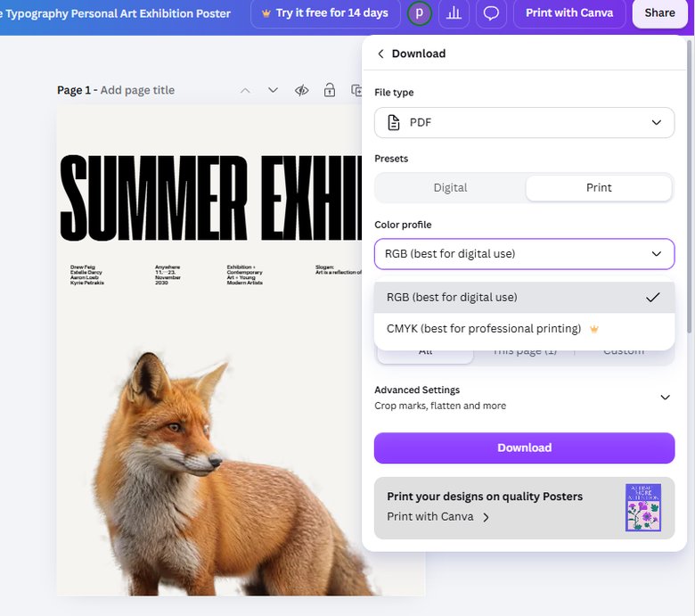Click Try it free for 14 days
The image size is (695, 616).
(325, 13)
